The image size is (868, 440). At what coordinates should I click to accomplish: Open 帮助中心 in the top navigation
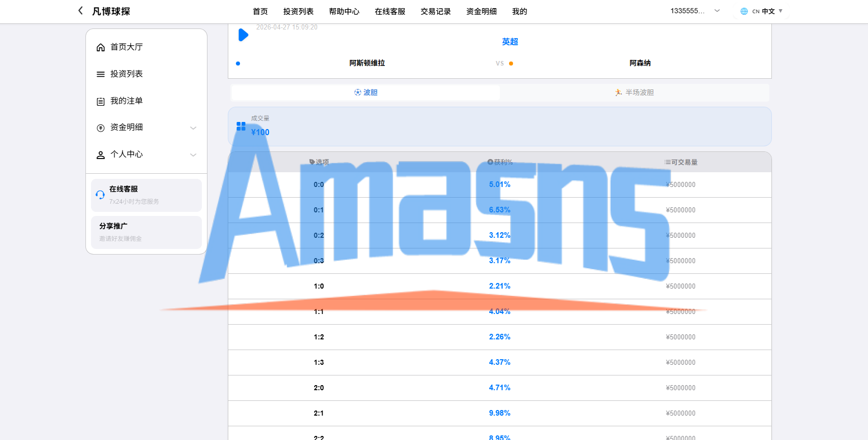pyautogui.click(x=344, y=11)
